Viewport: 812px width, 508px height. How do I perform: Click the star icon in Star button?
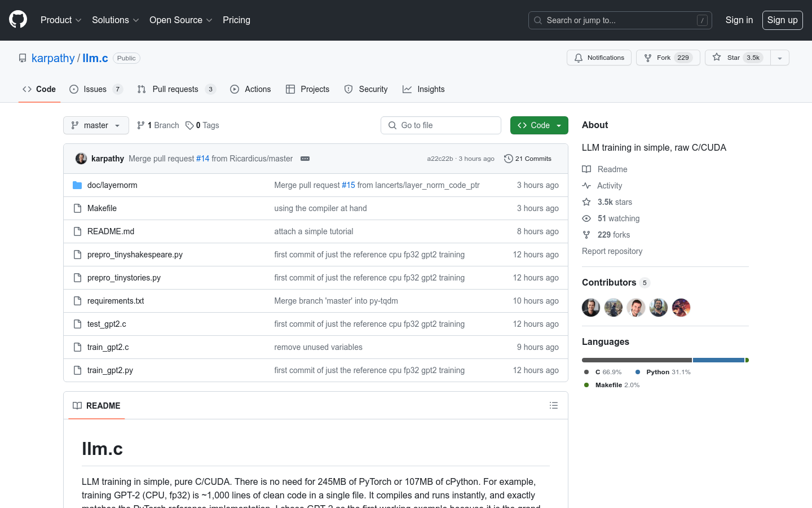pyautogui.click(x=717, y=57)
